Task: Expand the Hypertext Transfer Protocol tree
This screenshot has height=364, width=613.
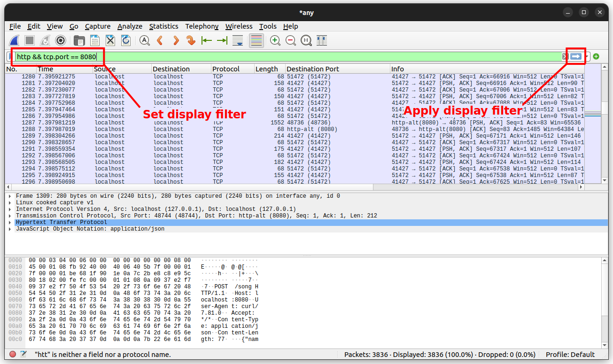Action: click(x=10, y=222)
